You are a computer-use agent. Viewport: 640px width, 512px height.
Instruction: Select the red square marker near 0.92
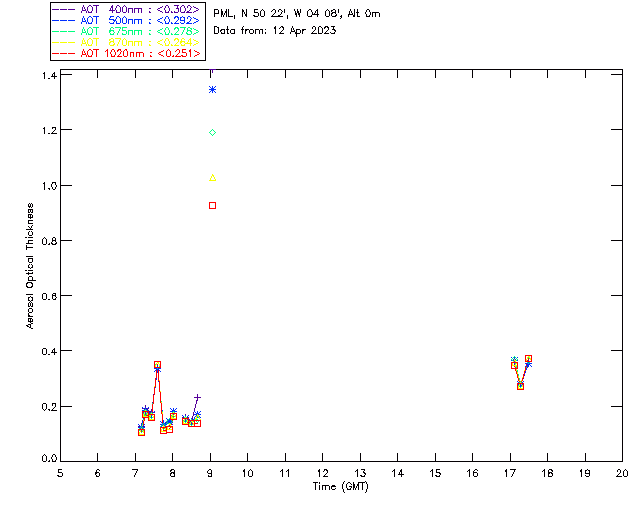tap(212, 205)
